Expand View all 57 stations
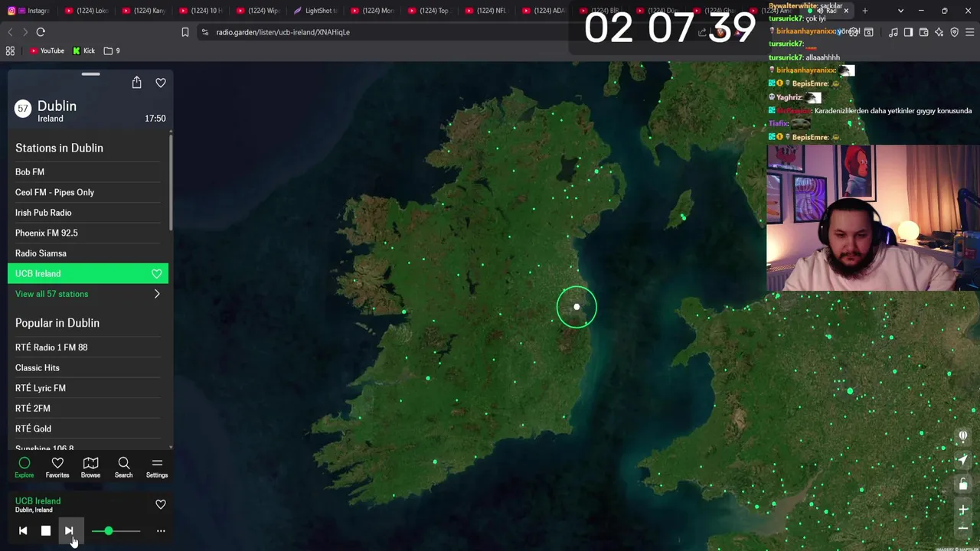 point(88,294)
